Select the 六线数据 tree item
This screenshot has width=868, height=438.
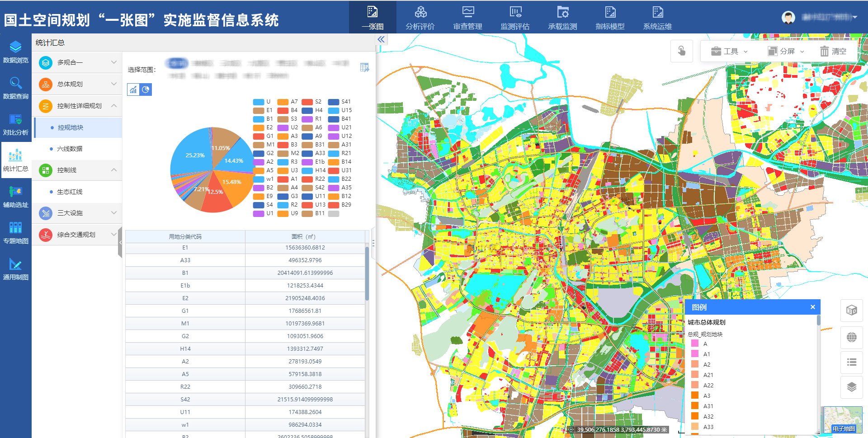point(77,149)
